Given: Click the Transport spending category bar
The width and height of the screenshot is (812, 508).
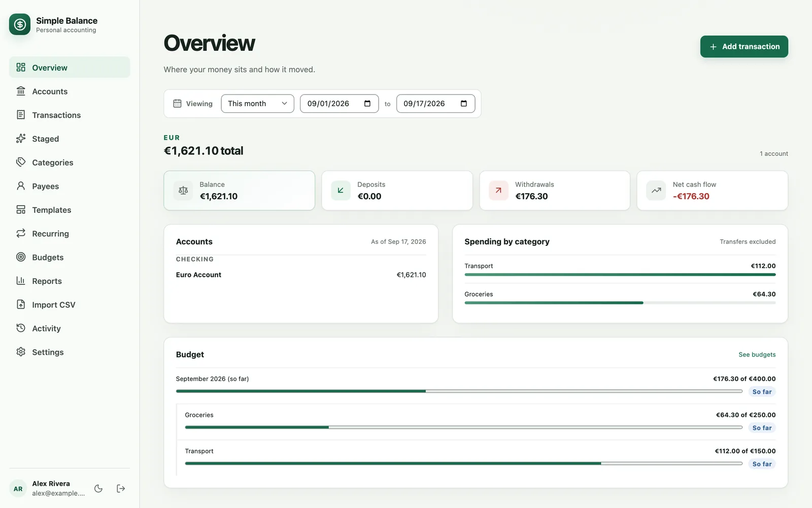Looking at the screenshot, I should (x=620, y=275).
